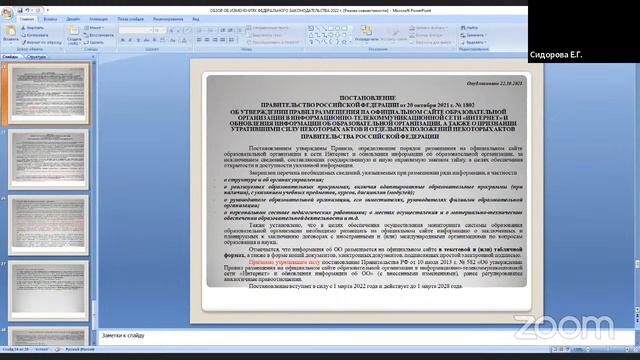Click the red 'Признано утратившим силу' text

coord(284,262)
